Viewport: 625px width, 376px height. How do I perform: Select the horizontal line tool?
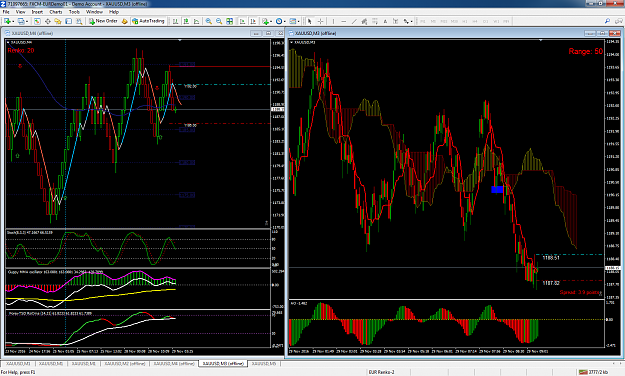pos(344,21)
